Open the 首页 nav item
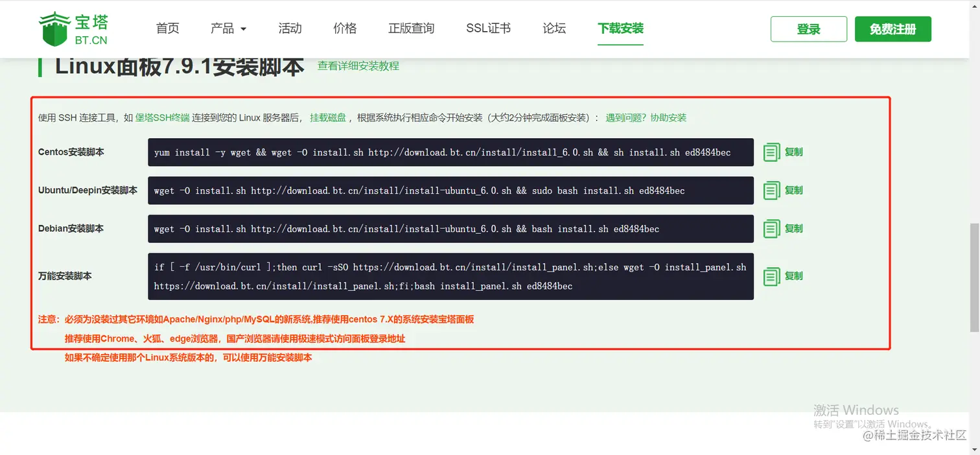This screenshot has width=980, height=455. (168, 29)
